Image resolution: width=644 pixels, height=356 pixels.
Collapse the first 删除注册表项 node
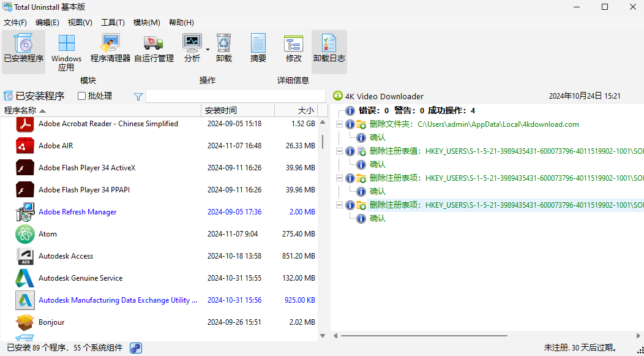coord(339,178)
